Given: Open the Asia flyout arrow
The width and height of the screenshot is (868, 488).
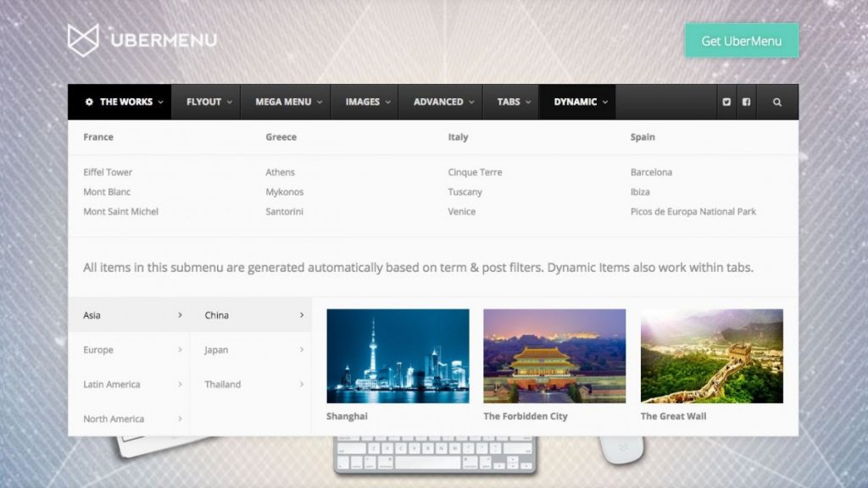Looking at the screenshot, I should pyautogui.click(x=182, y=315).
